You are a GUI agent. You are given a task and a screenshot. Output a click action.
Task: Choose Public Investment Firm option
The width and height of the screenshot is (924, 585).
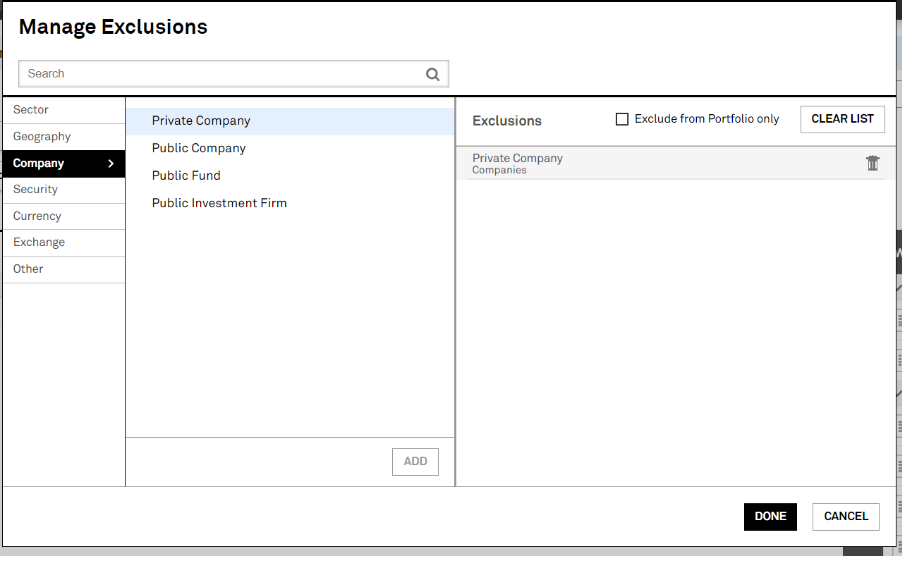coord(219,204)
